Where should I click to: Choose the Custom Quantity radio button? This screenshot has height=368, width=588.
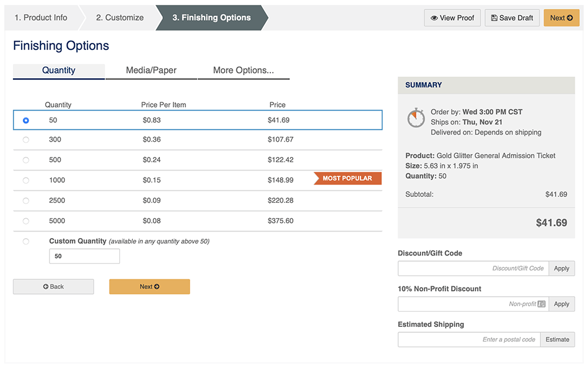pyautogui.click(x=26, y=242)
